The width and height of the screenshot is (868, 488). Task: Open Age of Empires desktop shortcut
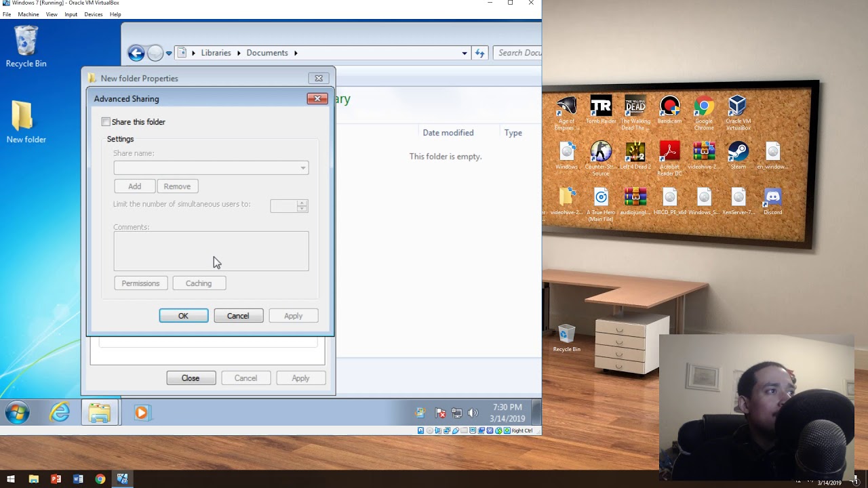pyautogui.click(x=566, y=113)
